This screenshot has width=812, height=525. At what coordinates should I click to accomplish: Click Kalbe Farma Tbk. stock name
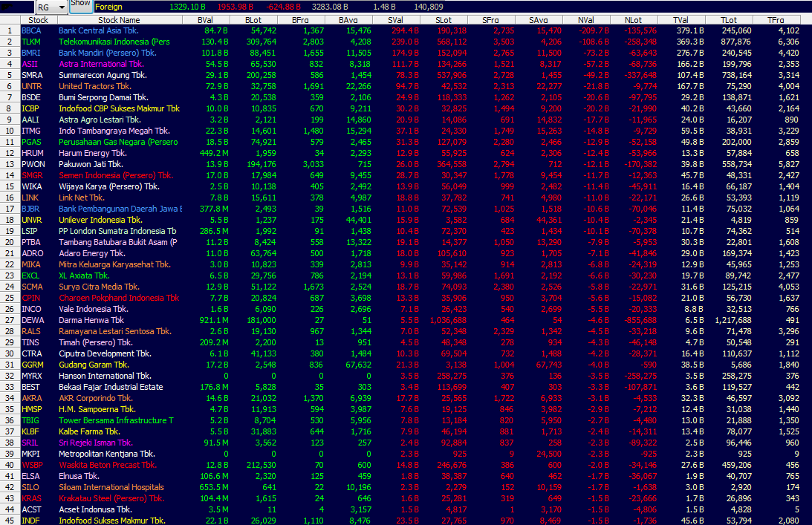click(x=90, y=431)
